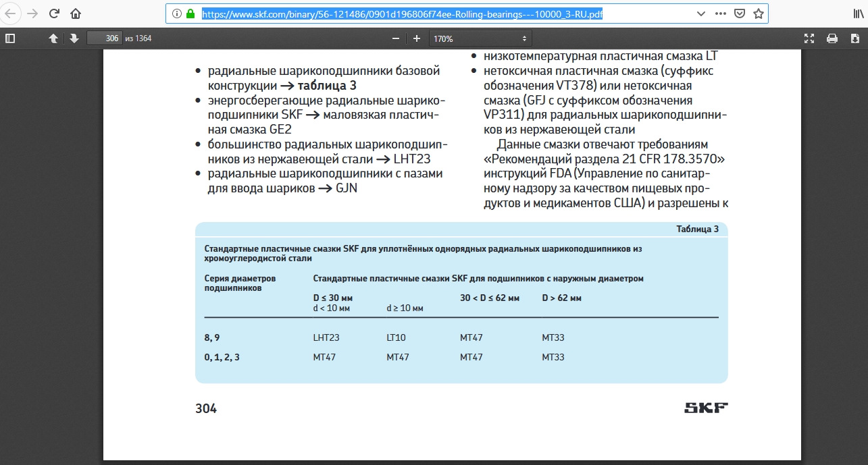The height and width of the screenshot is (465, 868).
Task: Zoom out with the minus button
Action: (x=396, y=38)
